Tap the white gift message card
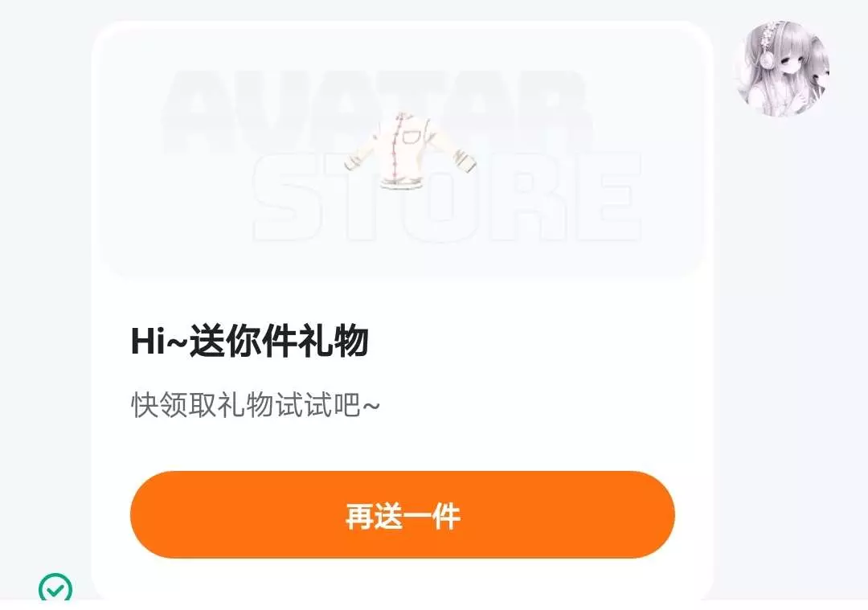The height and width of the screenshot is (610, 868). (402, 310)
